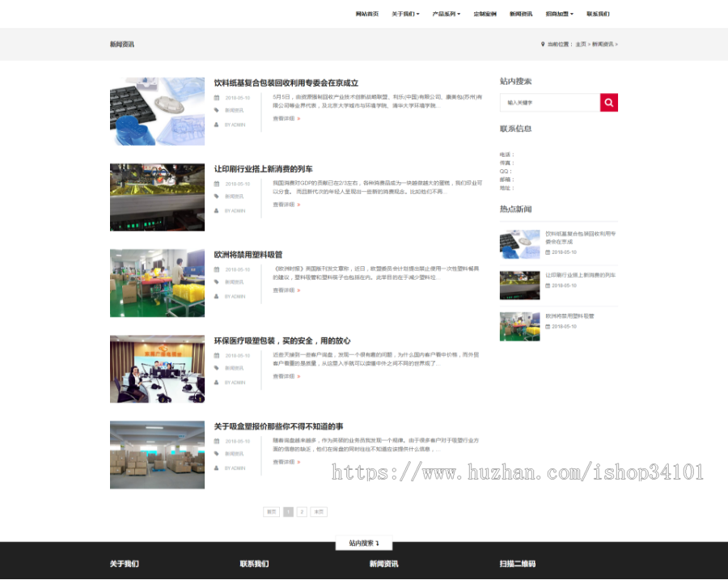This screenshot has height=580, width=728.
Task: Click the date icon on 让印刷行业搭上新消费的列车 article
Action: click(x=216, y=184)
